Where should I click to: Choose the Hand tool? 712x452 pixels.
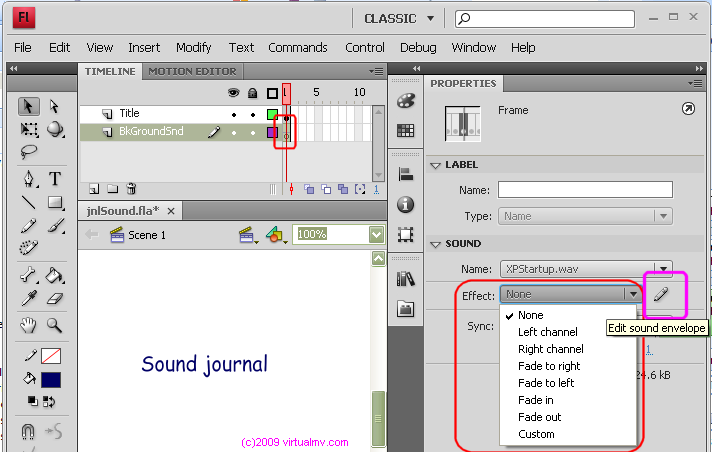point(29,325)
